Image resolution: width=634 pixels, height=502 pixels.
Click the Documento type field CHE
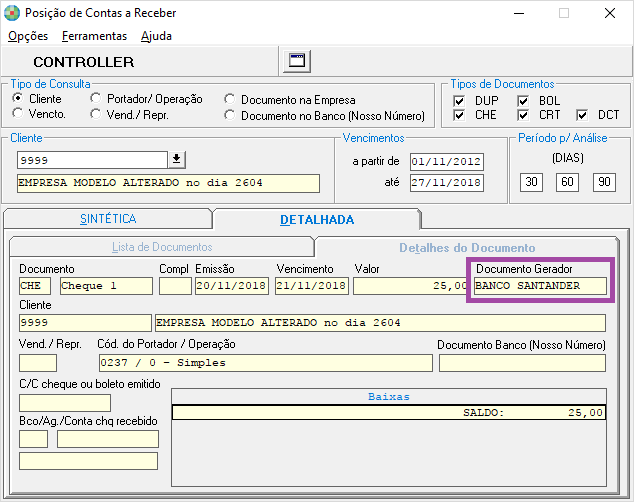(35, 286)
